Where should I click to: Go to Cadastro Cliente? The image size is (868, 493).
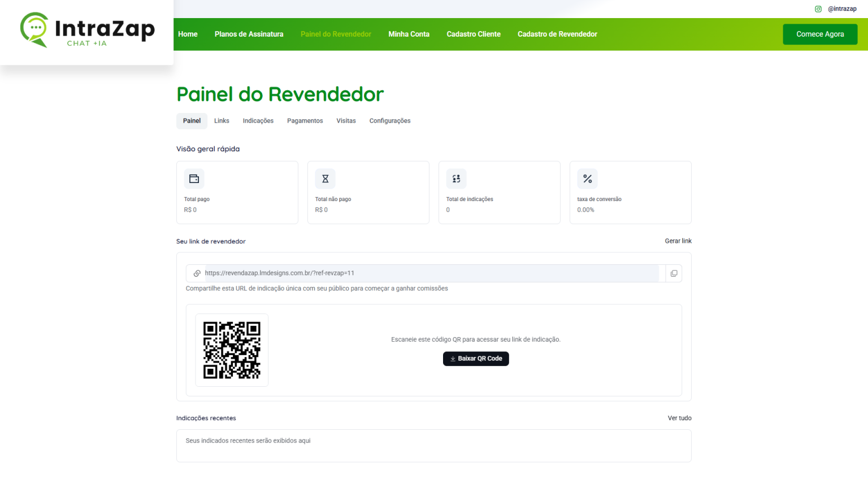[x=474, y=34]
